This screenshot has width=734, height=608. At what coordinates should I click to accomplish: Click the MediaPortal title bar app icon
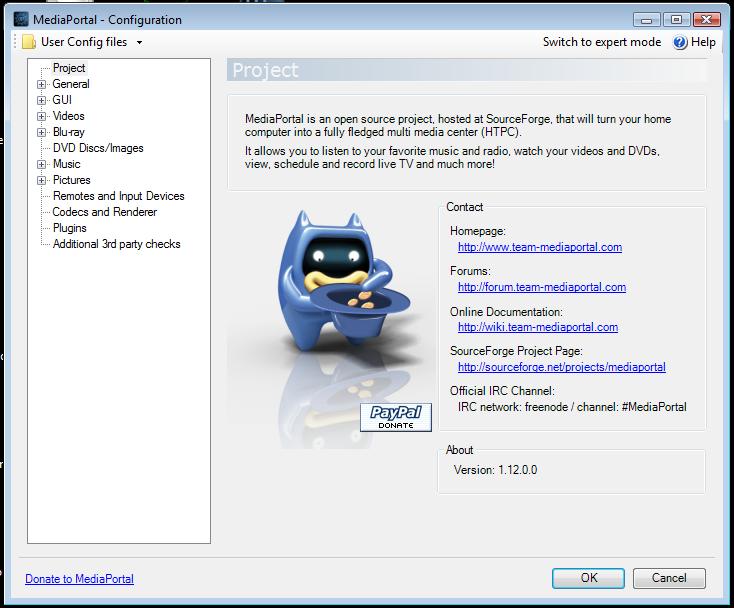click(21, 20)
